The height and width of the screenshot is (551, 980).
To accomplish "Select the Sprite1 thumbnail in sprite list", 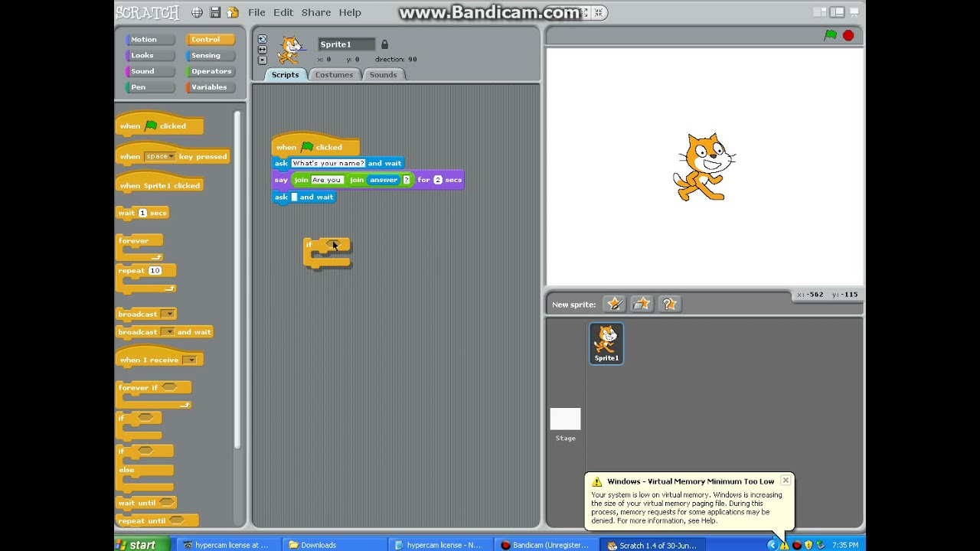I will coord(606,343).
